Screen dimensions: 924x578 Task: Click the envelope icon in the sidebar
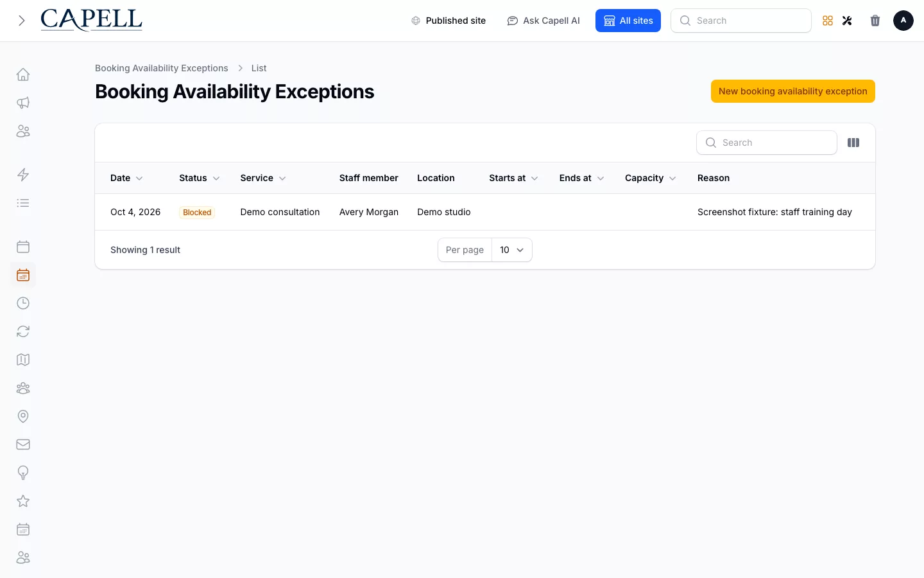coord(23,444)
